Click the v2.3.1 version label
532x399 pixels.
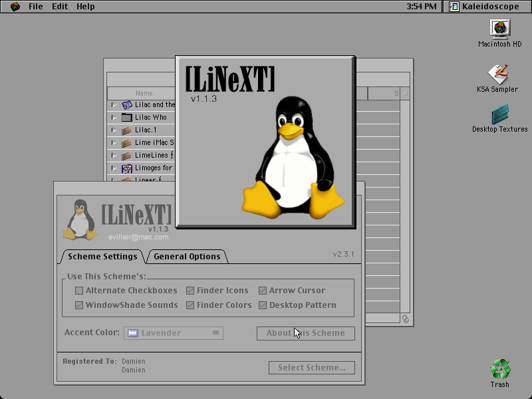343,255
